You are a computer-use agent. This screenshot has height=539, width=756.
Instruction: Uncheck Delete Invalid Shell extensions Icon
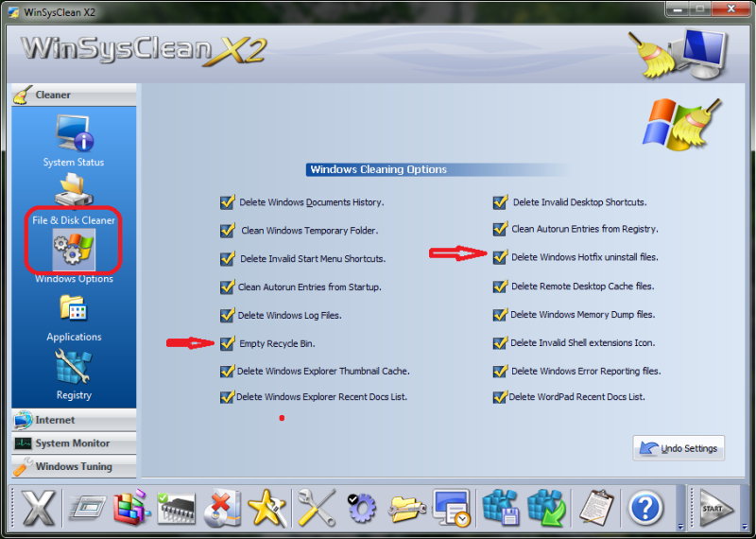pos(500,342)
